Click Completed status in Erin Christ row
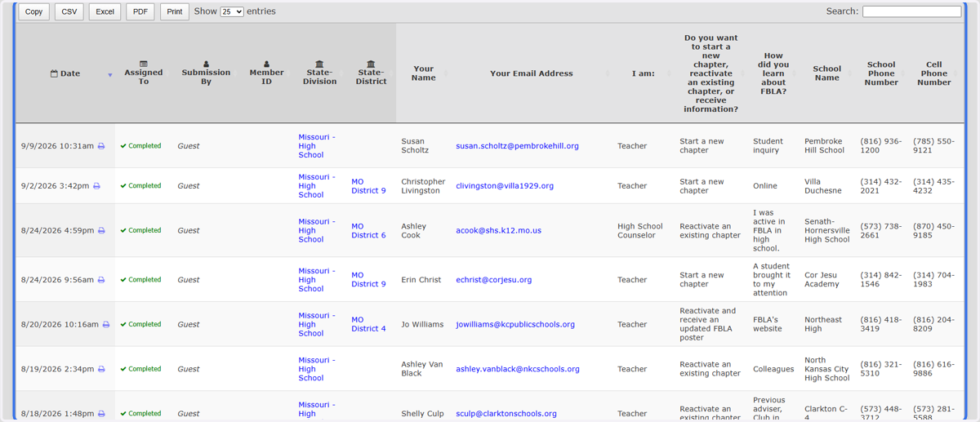Screen dimensions: 980x422 140,280
